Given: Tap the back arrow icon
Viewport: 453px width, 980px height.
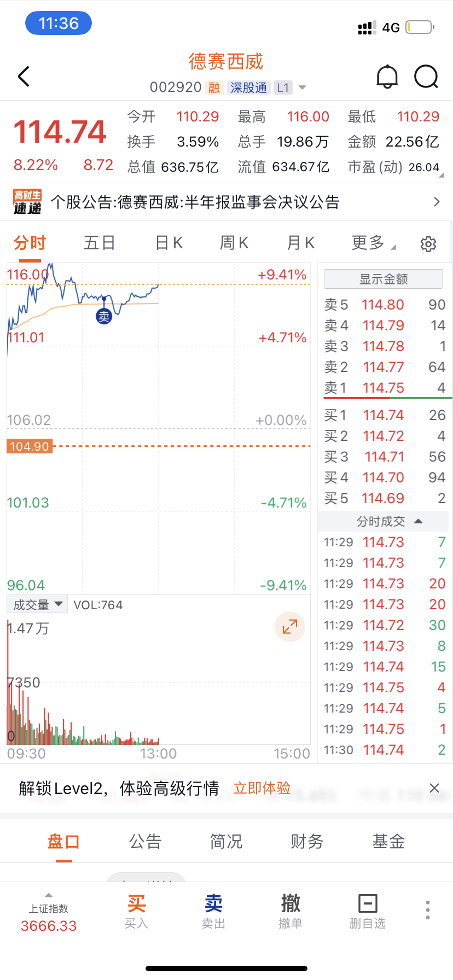Looking at the screenshot, I should coord(24,77).
